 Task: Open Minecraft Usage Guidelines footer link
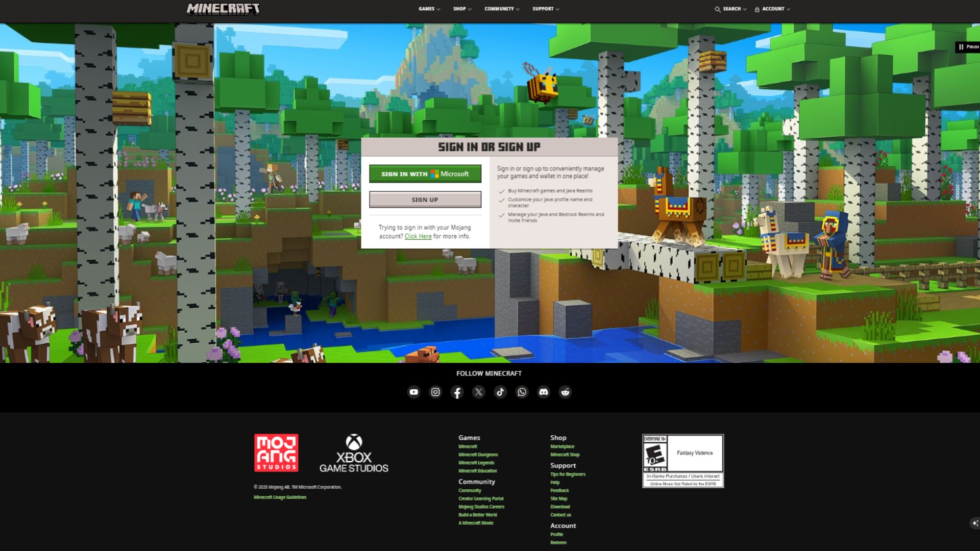pos(280,497)
